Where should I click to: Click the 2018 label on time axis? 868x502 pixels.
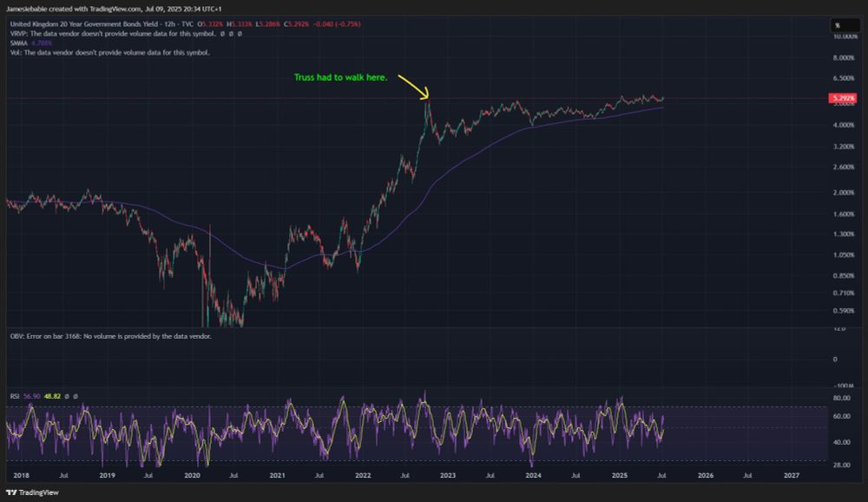click(21, 475)
